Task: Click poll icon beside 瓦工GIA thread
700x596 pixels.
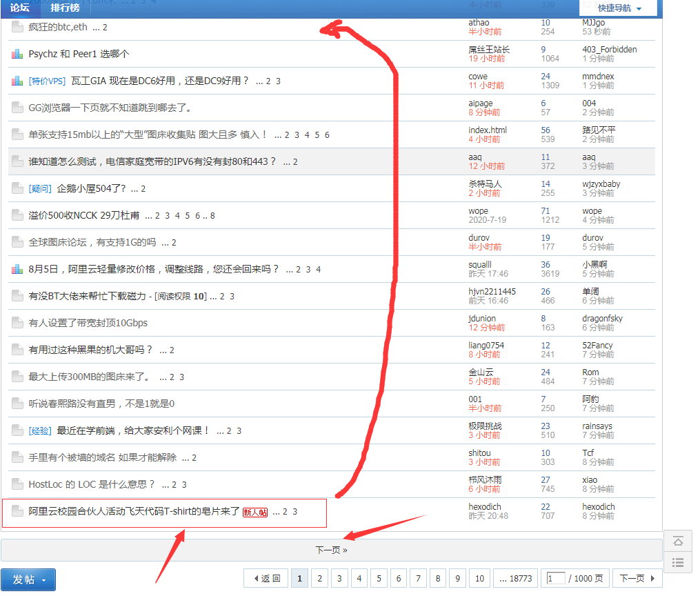Action: tap(17, 81)
